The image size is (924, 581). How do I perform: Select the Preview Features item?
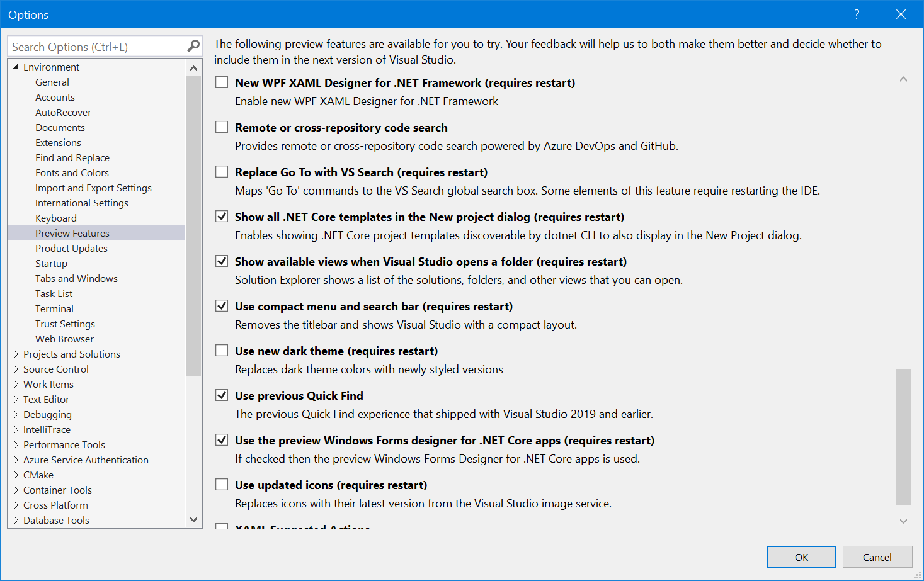click(x=97, y=233)
